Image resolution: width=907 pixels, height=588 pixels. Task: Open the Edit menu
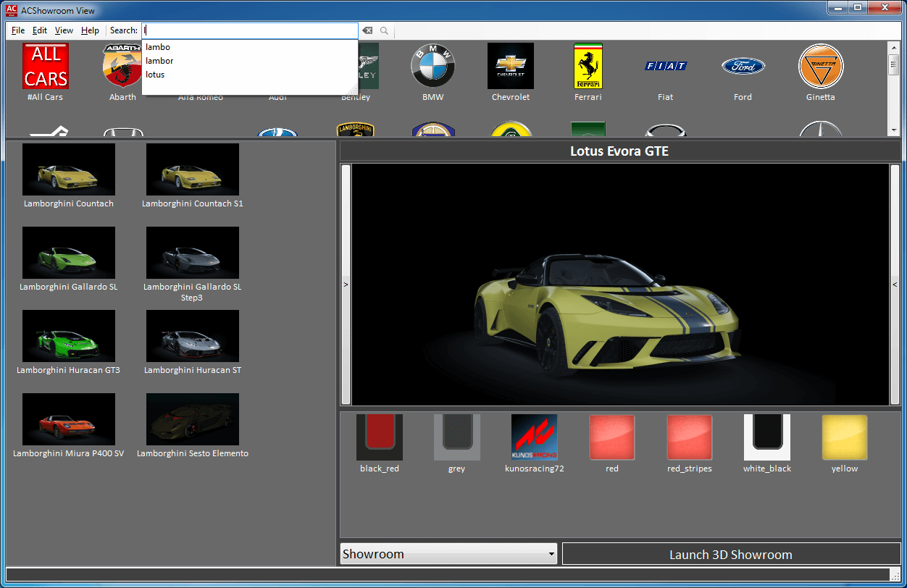click(x=40, y=30)
